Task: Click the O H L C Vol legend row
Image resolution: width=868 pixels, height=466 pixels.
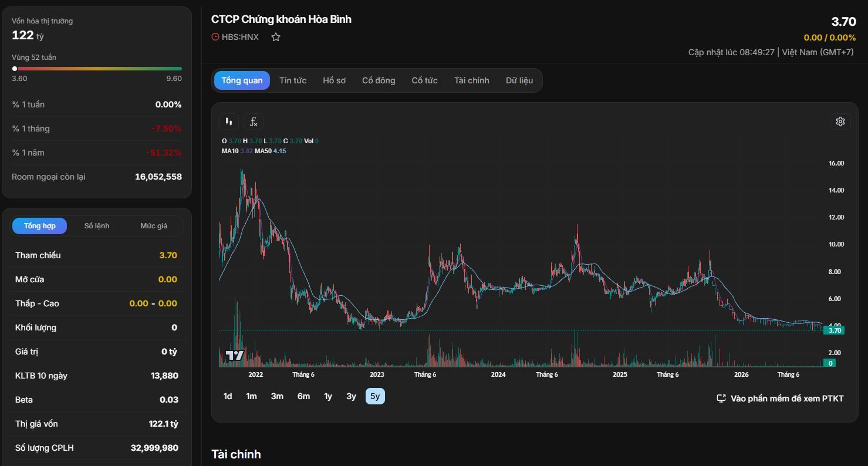Action: coord(270,141)
